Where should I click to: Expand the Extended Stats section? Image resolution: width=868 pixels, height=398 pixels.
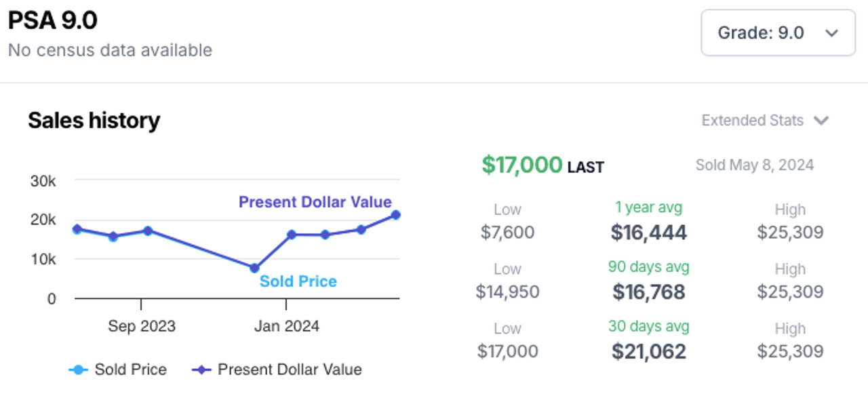pos(766,121)
